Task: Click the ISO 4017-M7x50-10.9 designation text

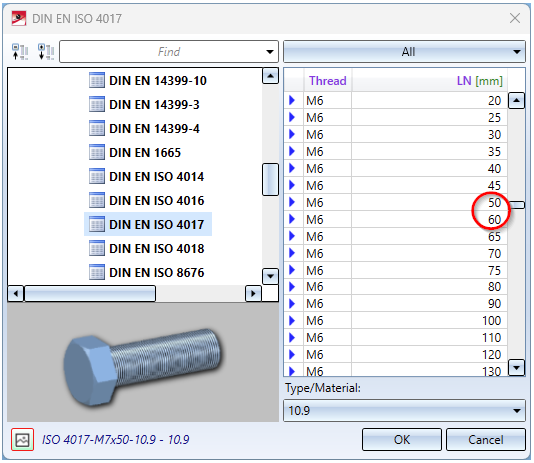Action: pyautogui.click(x=116, y=440)
